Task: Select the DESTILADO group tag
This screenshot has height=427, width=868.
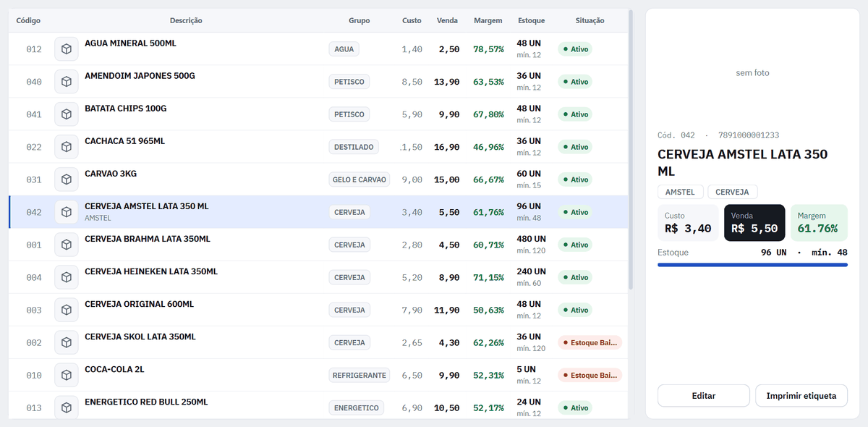Action: (x=354, y=147)
